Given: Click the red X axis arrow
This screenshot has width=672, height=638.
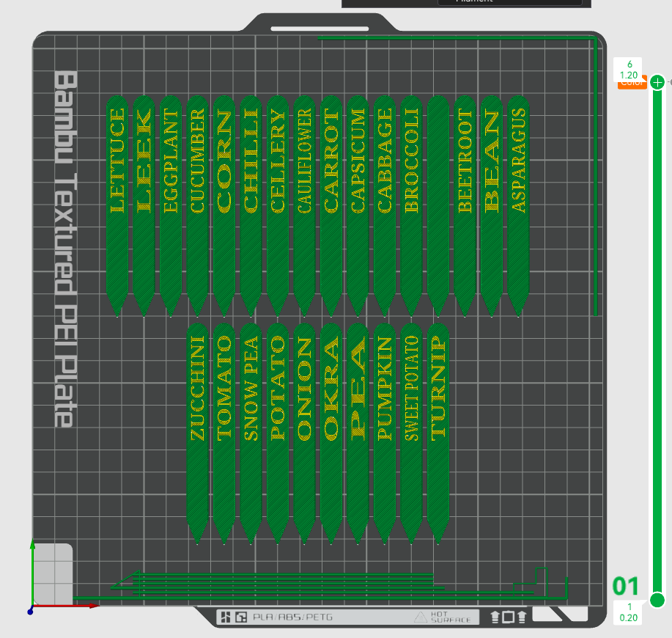Looking at the screenshot, I should pos(67,606).
